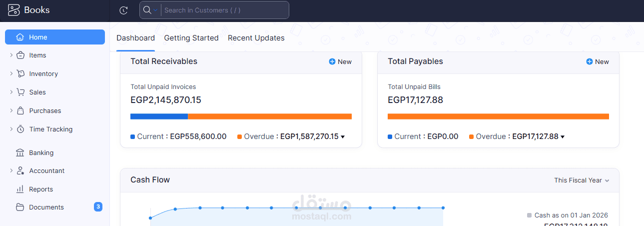Viewport: 644px width, 226px height.
Task: Click the Documents folder icon
Action: [x=20, y=207]
